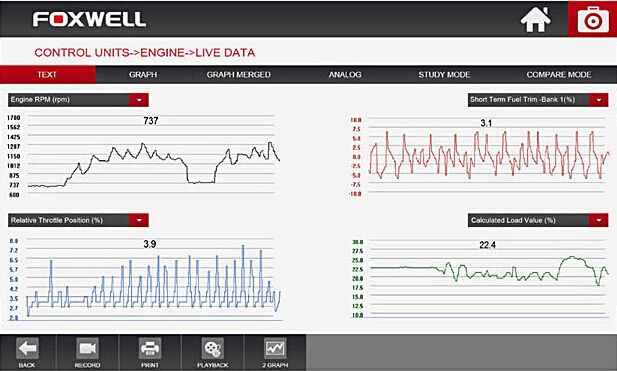This screenshot has height=371, width=617.
Task: Select the Graph Merged tab
Action: pyautogui.click(x=238, y=74)
